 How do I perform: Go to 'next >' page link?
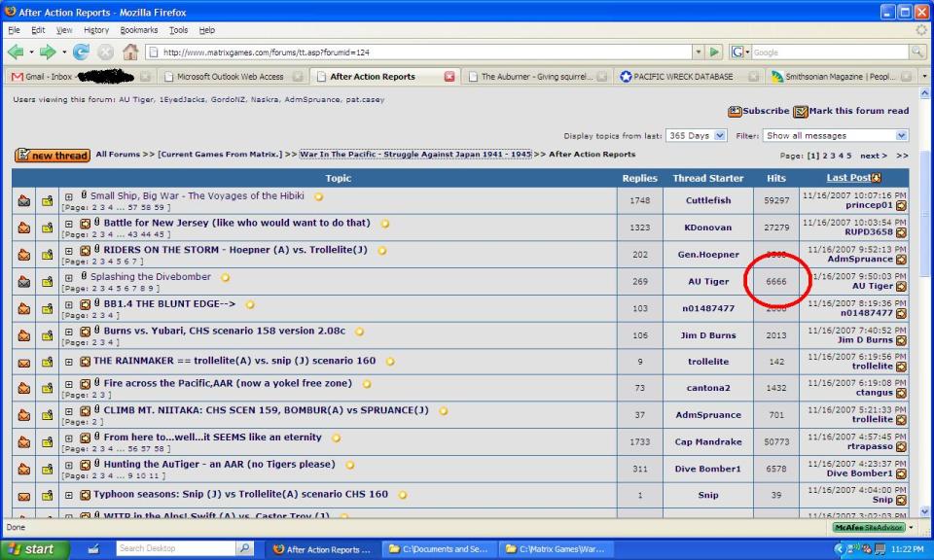click(874, 156)
